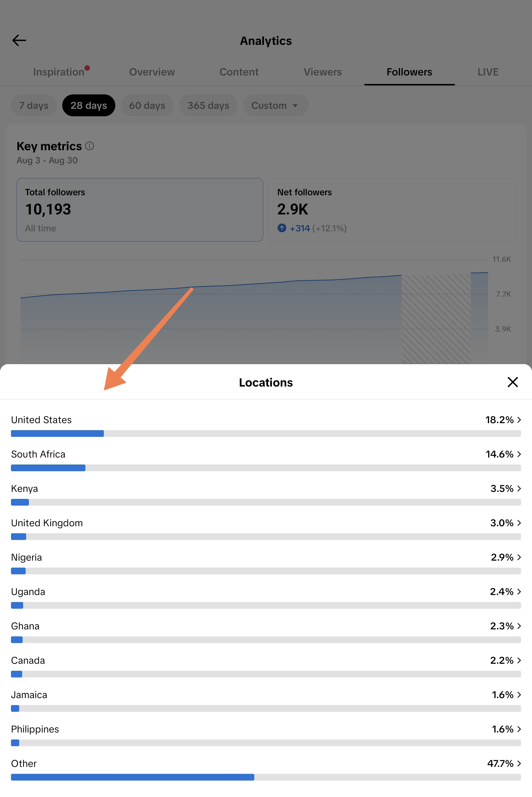The height and width of the screenshot is (797, 532).
Task: Select the Total followers card
Action: (x=140, y=210)
